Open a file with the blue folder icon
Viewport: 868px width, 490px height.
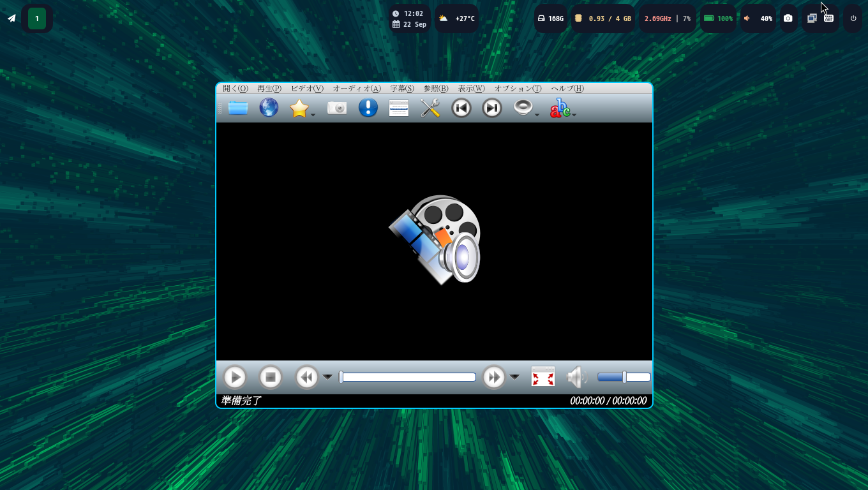[238, 108]
